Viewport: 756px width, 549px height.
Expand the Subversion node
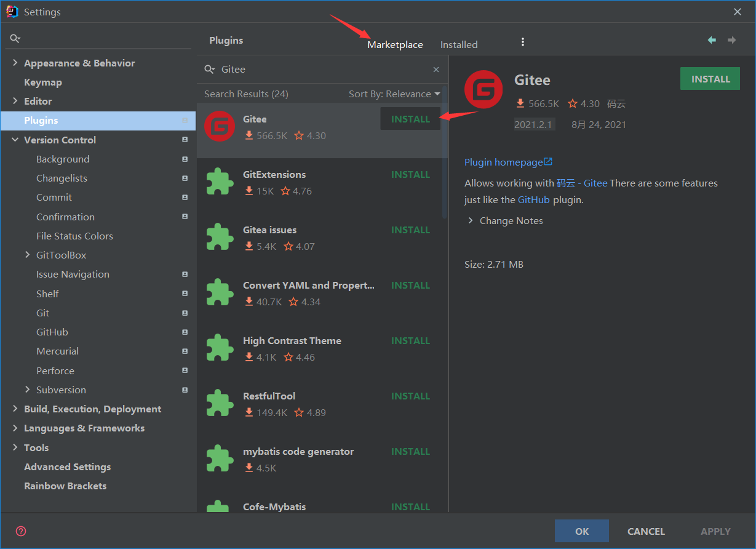pyautogui.click(x=27, y=390)
